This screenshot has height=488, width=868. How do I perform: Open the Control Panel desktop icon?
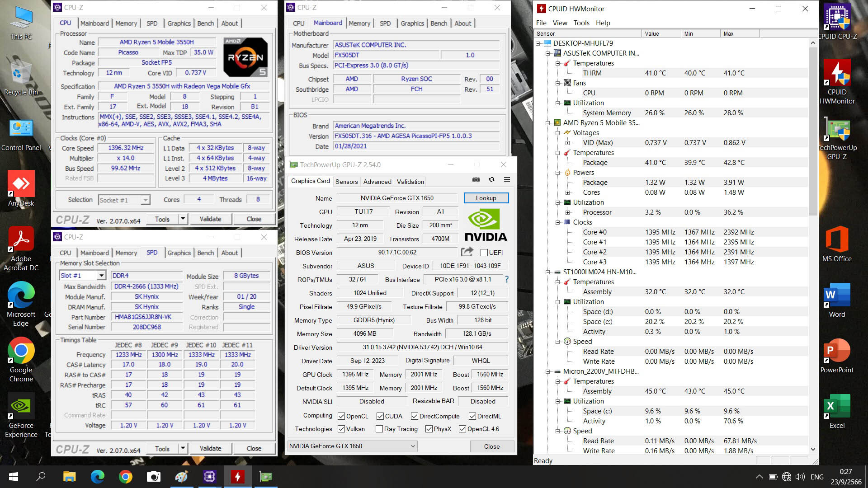point(21,135)
